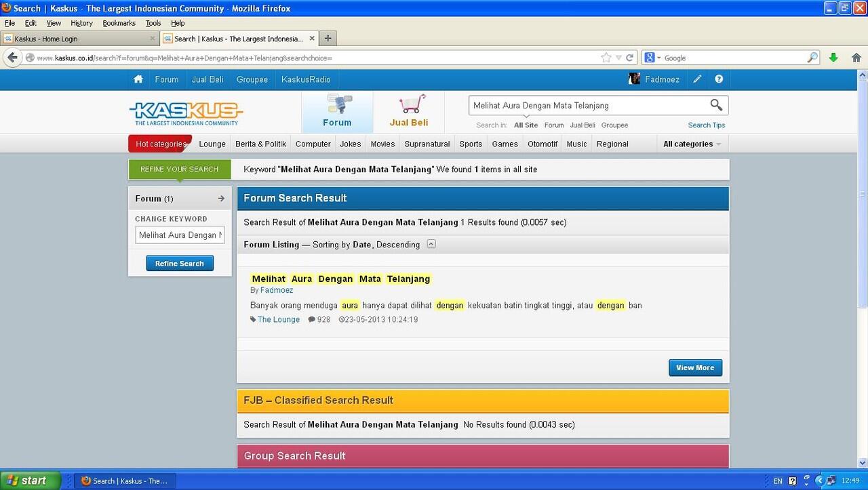Click the reply count bubble icon 928
Screen dimensions: 868x490
[x=311, y=320]
